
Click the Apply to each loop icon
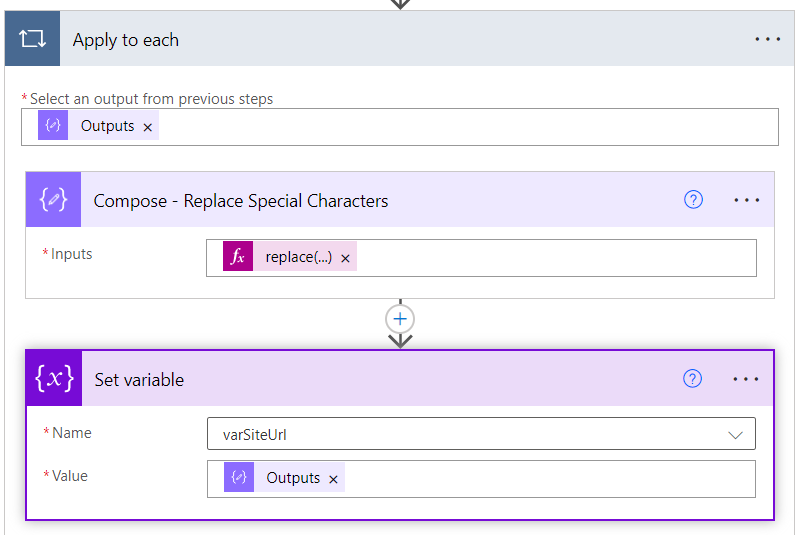tap(33, 39)
